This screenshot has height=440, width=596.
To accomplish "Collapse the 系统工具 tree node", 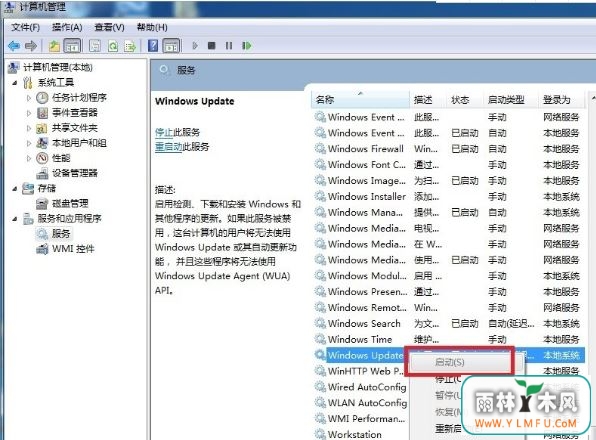I will coord(15,82).
